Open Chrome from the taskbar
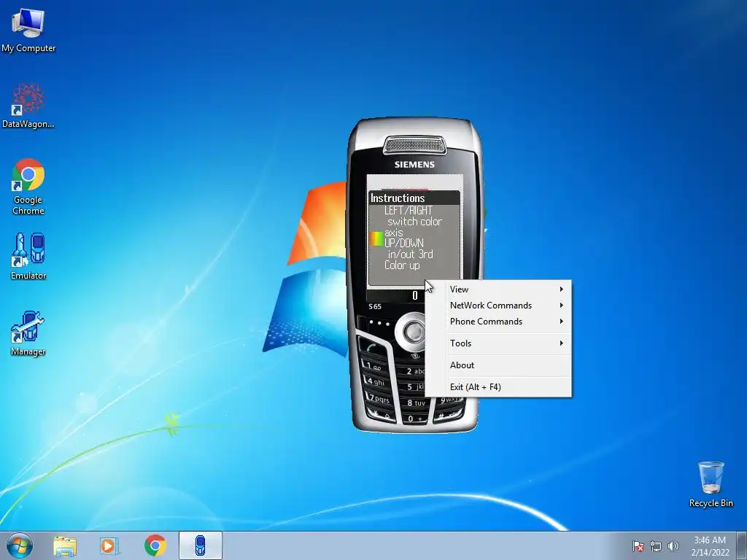 (155, 545)
